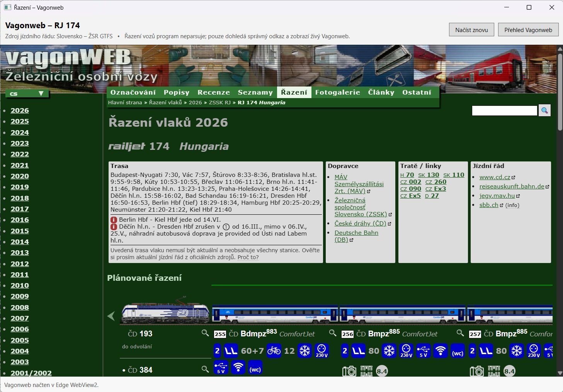Open the Označování menu

(133, 92)
